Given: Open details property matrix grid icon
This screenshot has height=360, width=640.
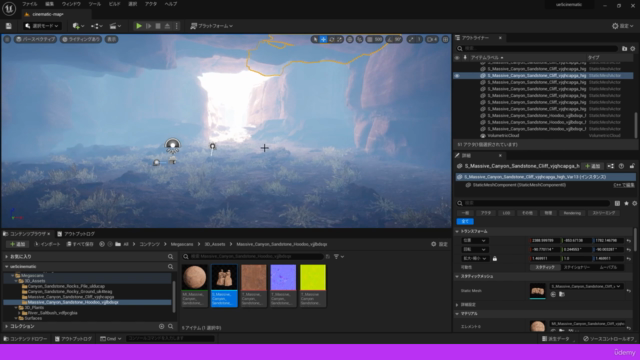Looking at the screenshot, I should pyautogui.click(x=617, y=203).
